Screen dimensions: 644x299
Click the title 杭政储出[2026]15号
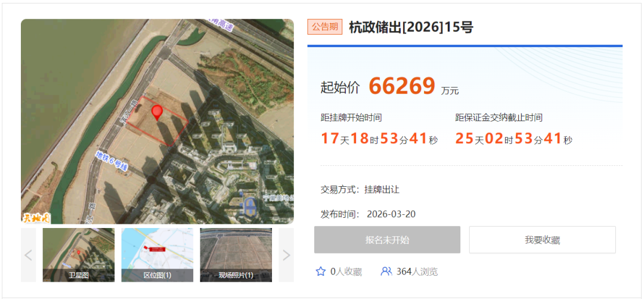(411, 27)
